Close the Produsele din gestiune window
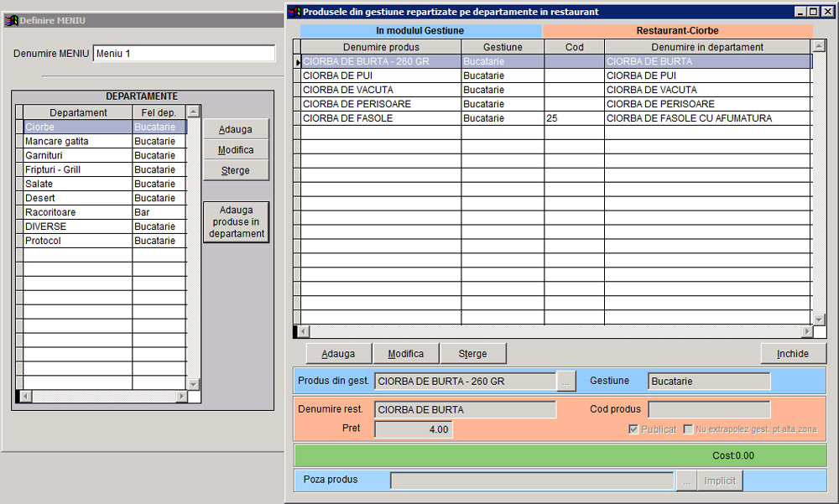The height and width of the screenshot is (504, 839). 827,12
